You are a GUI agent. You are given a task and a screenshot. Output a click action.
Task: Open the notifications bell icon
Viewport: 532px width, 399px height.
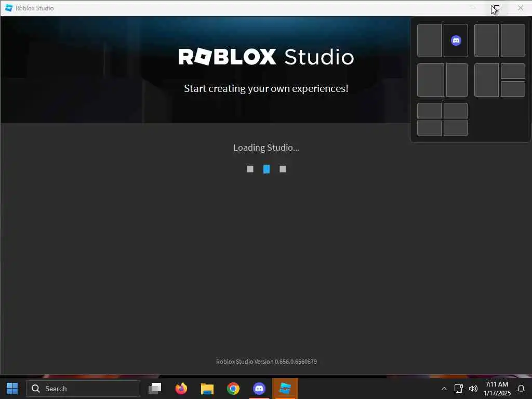coord(521,389)
